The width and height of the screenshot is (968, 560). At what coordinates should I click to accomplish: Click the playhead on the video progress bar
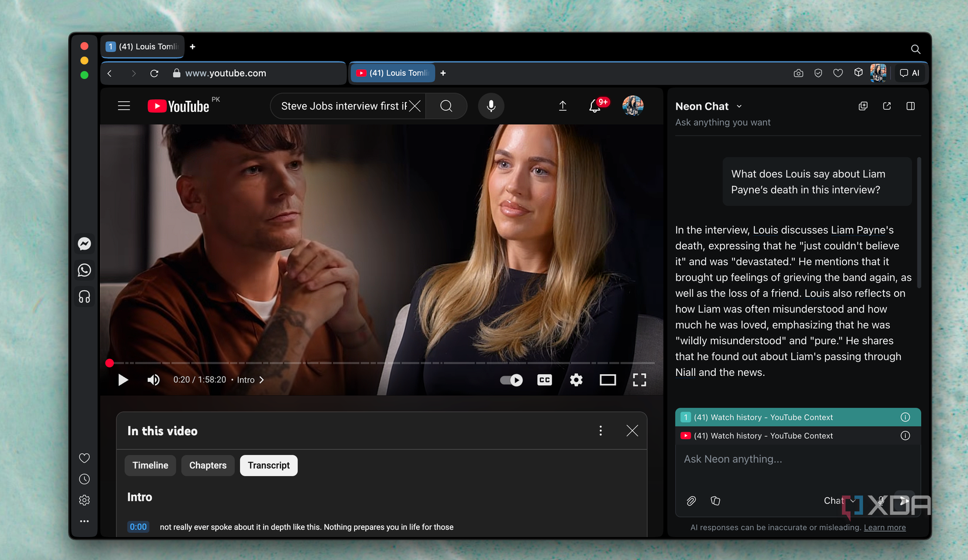[x=109, y=363]
